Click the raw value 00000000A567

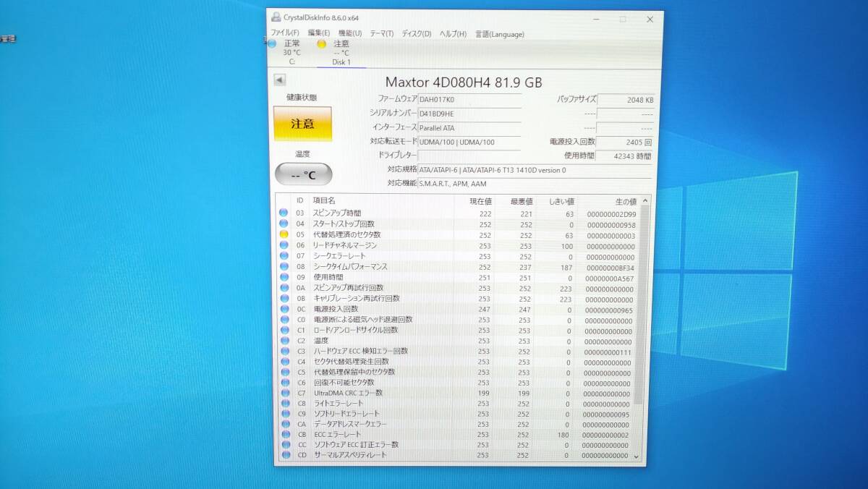tap(611, 278)
